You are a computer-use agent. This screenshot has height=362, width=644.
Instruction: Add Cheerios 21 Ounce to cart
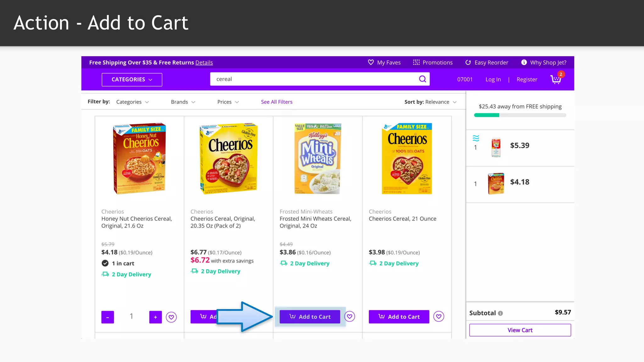click(399, 317)
